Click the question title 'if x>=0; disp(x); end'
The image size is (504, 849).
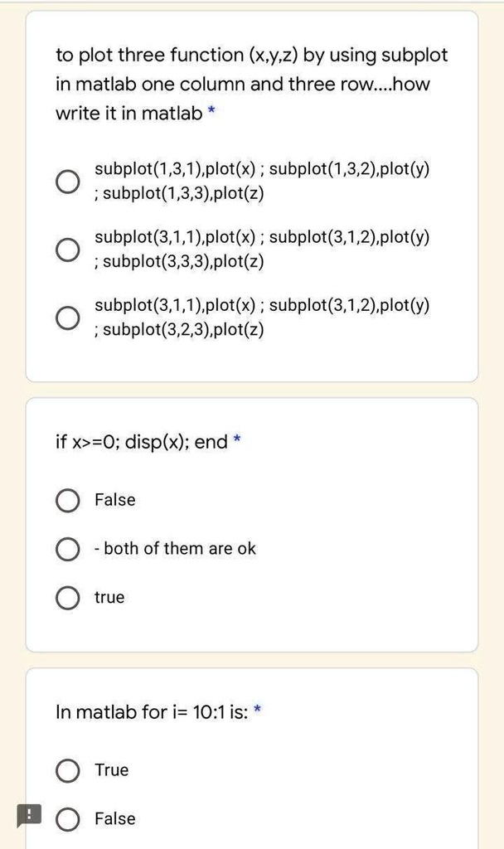[142, 442]
